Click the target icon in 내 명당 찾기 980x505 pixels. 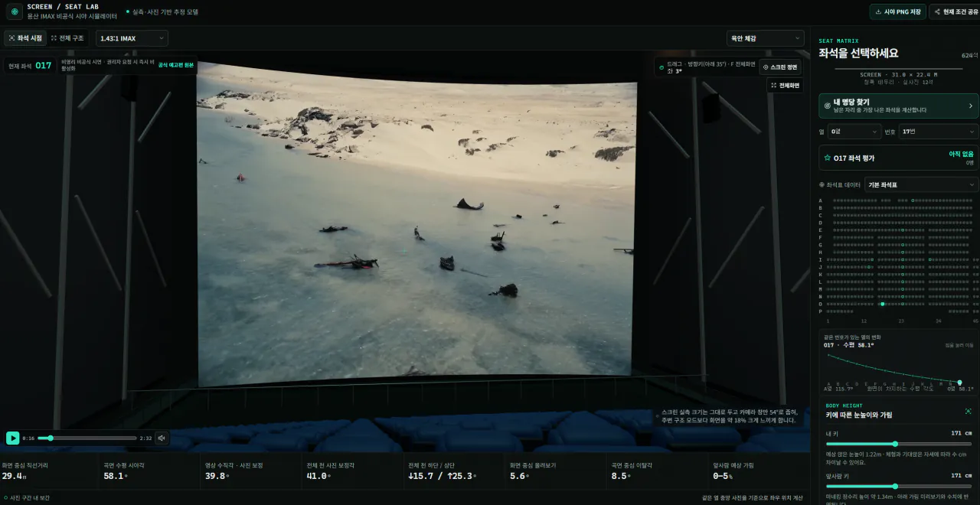[x=827, y=106]
